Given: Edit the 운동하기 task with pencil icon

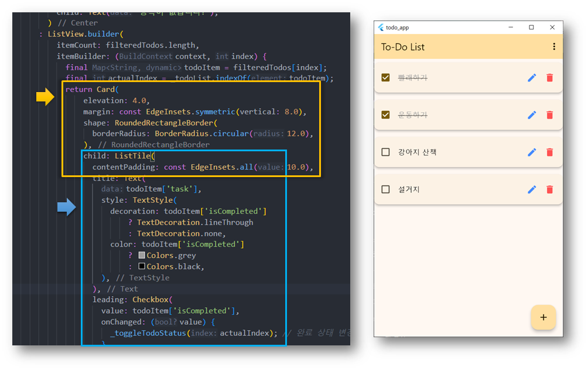Looking at the screenshot, I should [x=532, y=115].
